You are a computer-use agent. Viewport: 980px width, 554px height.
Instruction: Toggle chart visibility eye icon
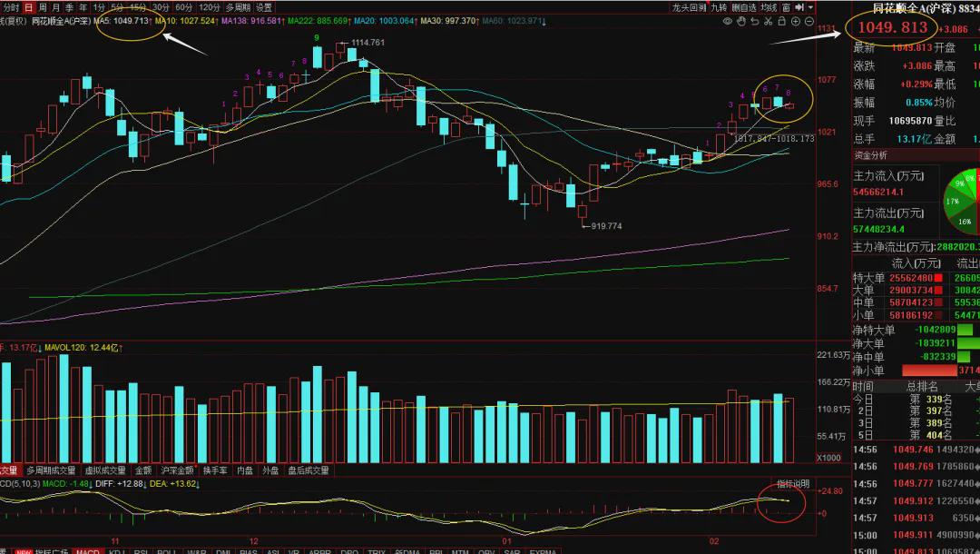coord(728,21)
